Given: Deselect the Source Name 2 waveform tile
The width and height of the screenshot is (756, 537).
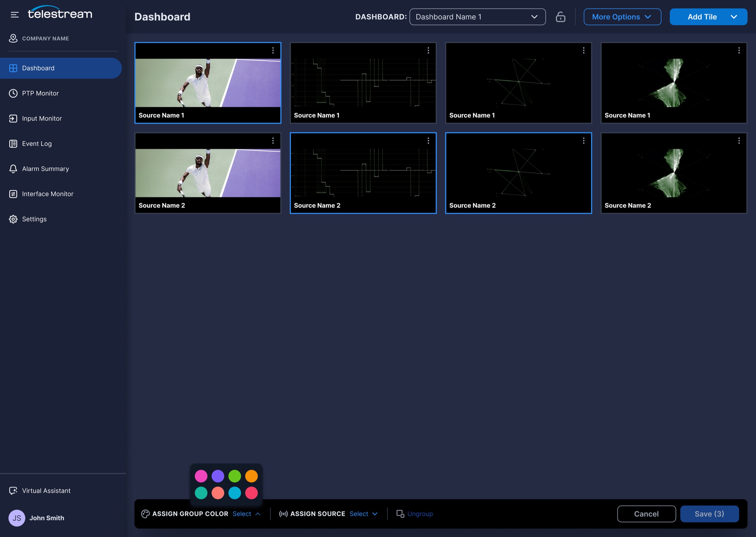Looking at the screenshot, I should coord(363,173).
